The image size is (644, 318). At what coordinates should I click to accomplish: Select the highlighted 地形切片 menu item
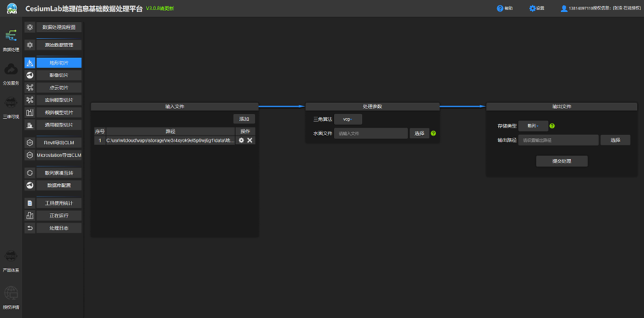pyautogui.click(x=59, y=63)
